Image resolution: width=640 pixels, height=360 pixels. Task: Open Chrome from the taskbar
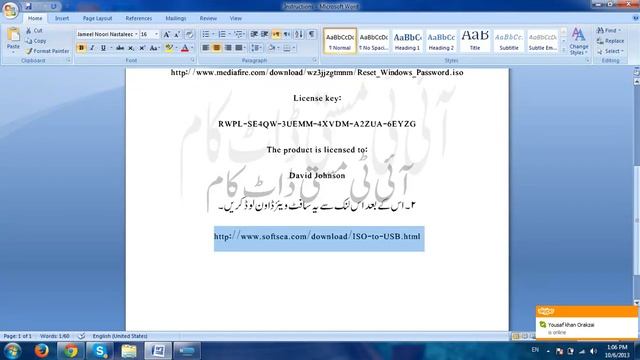pyautogui.click(x=70, y=351)
